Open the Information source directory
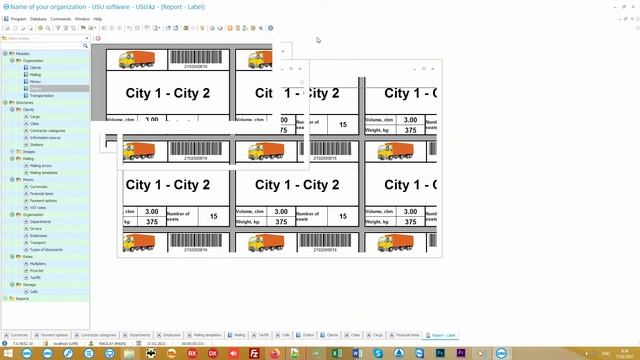This screenshot has height=360, width=640. 45,138
